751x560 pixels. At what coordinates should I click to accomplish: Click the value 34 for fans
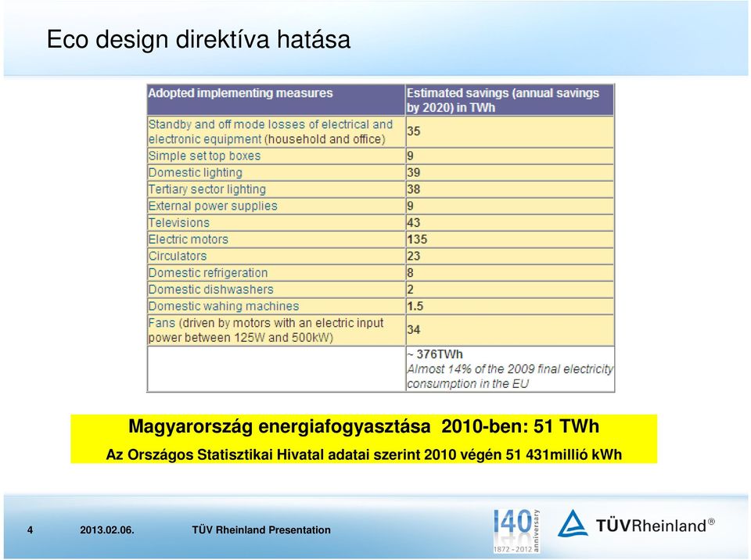[414, 329]
